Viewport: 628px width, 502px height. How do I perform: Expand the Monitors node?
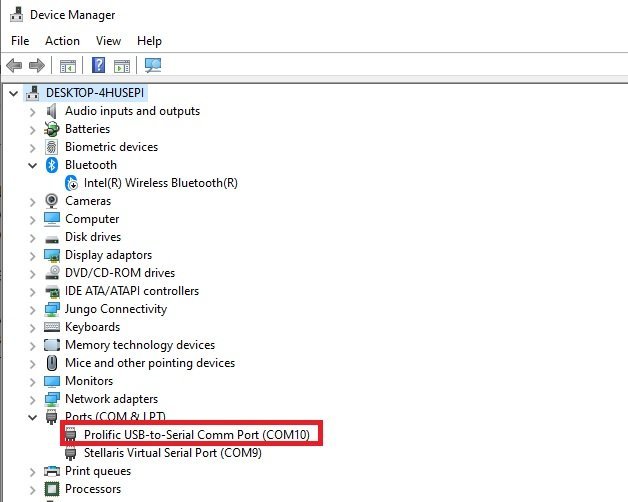33,382
